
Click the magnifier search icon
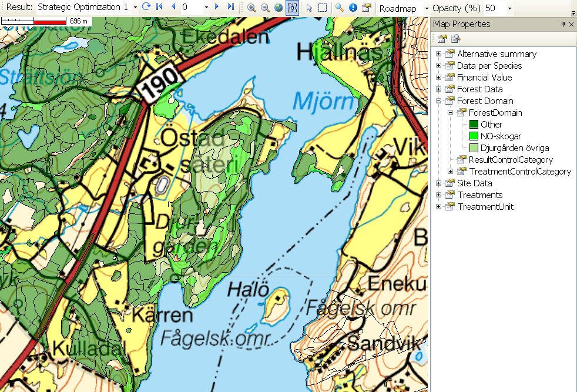pos(339,8)
